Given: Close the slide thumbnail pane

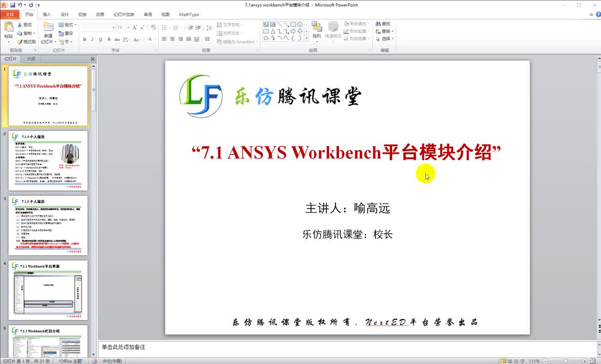Looking at the screenshot, I should [93, 59].
